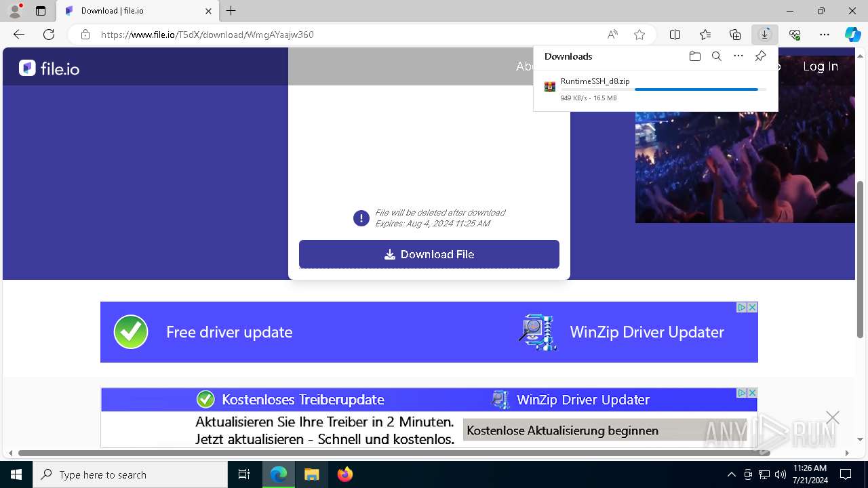Click the taskbar search box

coord(130,474)
